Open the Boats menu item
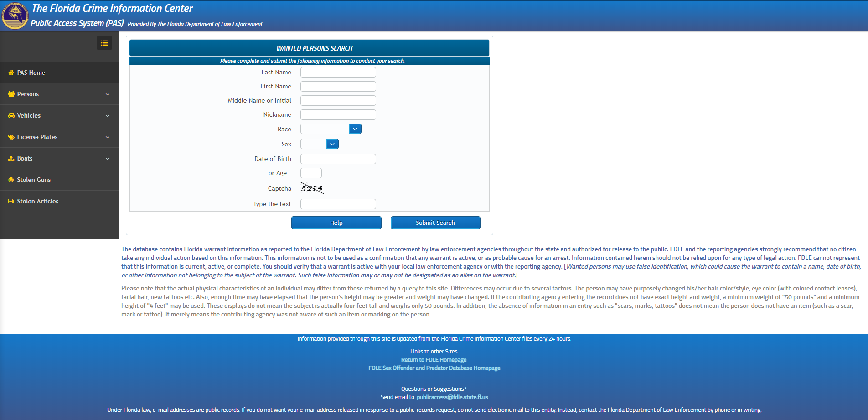Screen dimensions: 868x420 (59, 158)
